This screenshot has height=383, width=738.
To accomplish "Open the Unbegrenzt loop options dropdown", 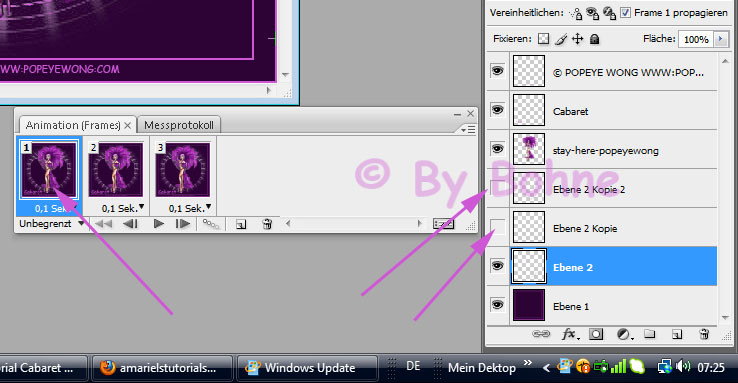I will tap(51, 224).
